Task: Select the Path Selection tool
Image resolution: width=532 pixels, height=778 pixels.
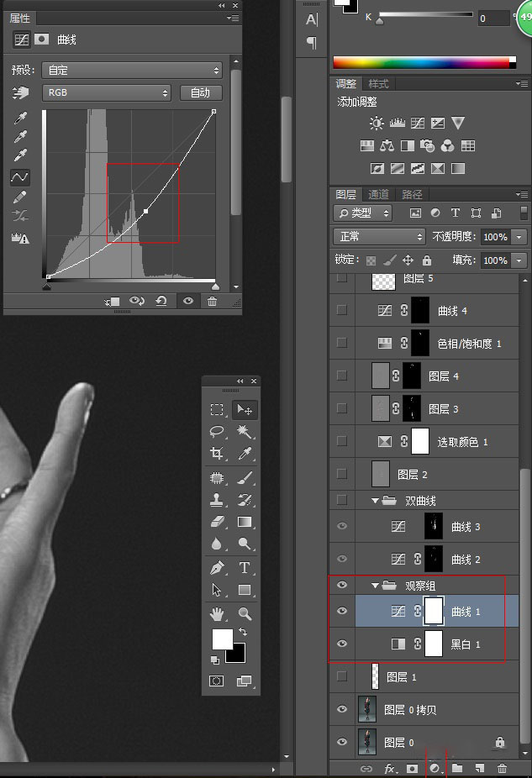Action: click(x=216, y=590)
